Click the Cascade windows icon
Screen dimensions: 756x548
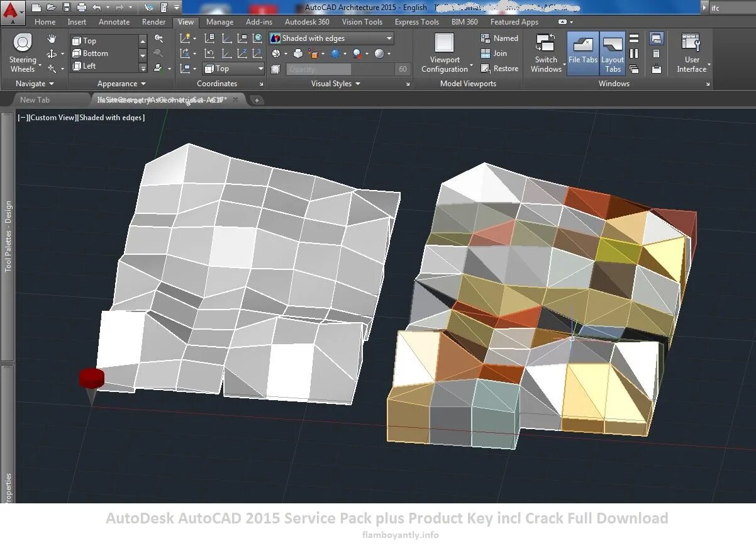coord(634,69)
